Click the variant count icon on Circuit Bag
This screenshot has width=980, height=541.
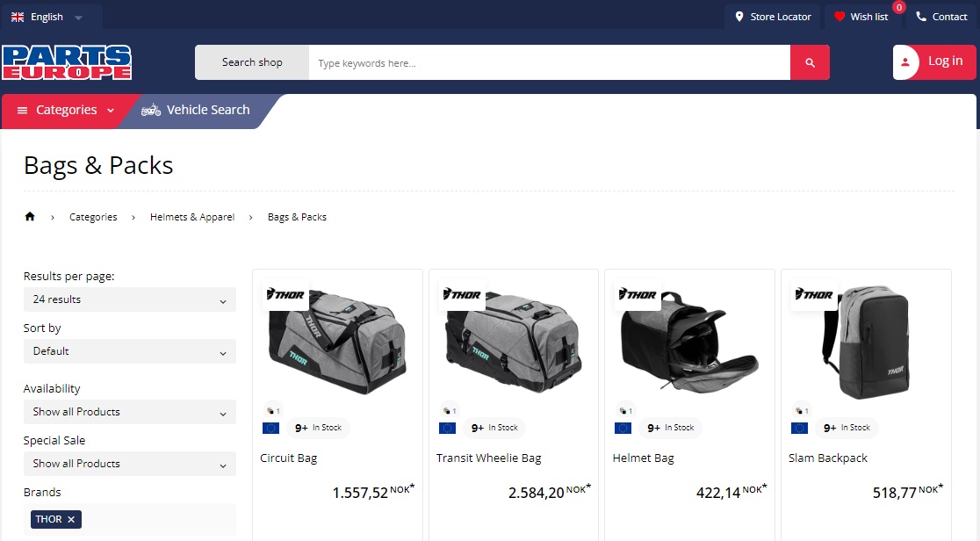tap(273, 411)
